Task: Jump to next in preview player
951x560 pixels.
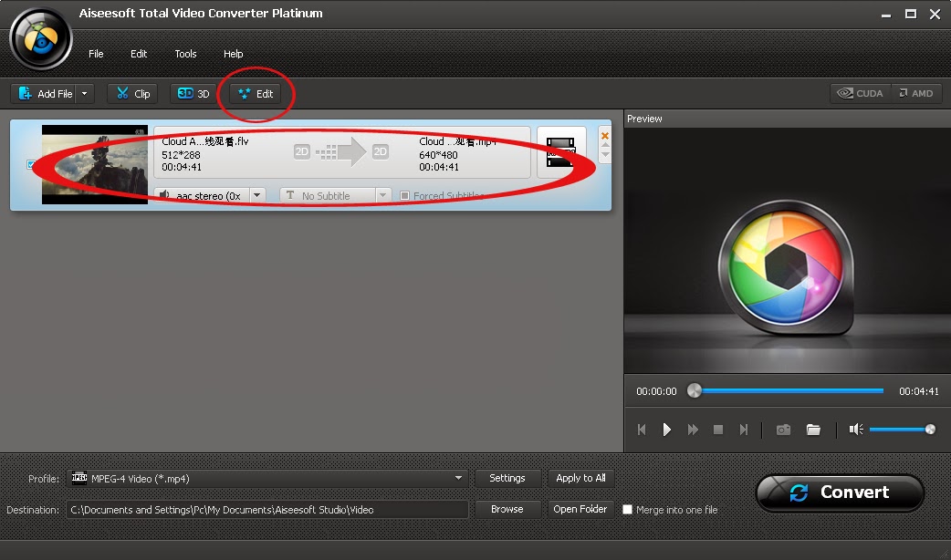Action: [x=744, y=430]
